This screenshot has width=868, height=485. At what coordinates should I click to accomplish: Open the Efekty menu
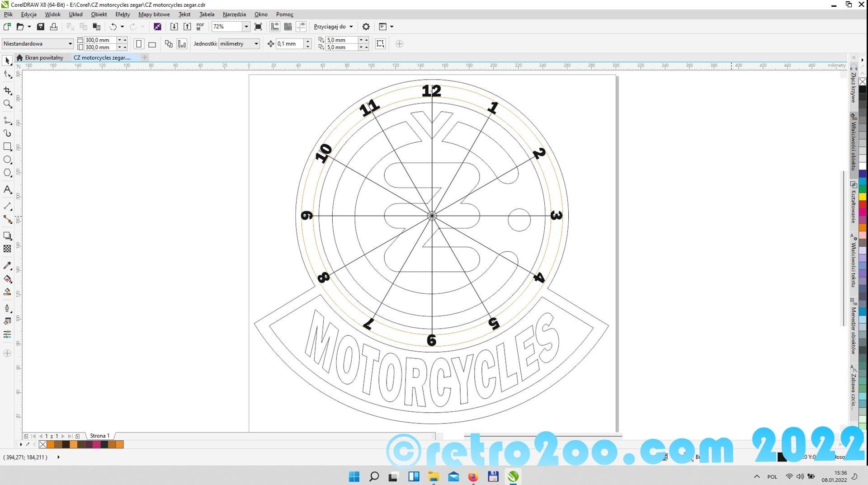pyautogui.click(x=123, y=14)
